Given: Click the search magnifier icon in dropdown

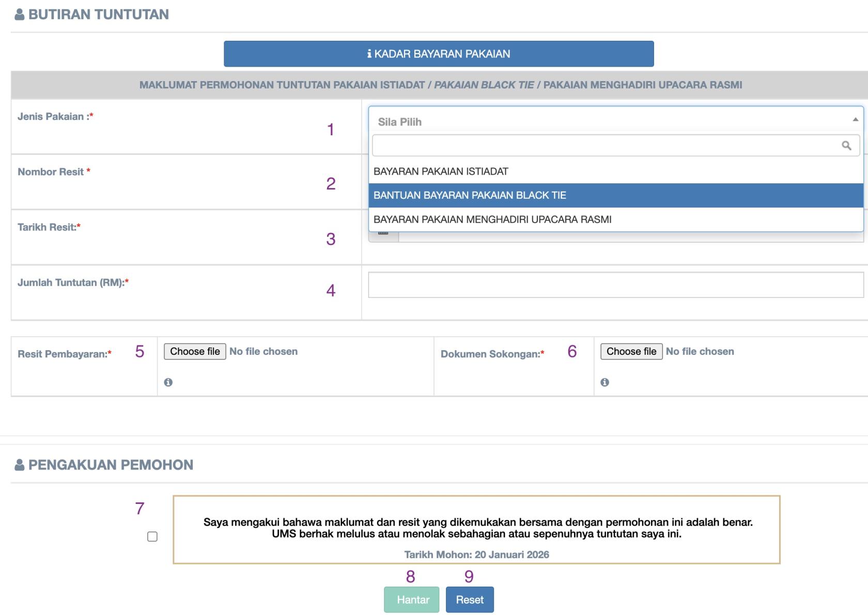Looking at the screenshot, I should pyautogui.click(x=846, y=146).
